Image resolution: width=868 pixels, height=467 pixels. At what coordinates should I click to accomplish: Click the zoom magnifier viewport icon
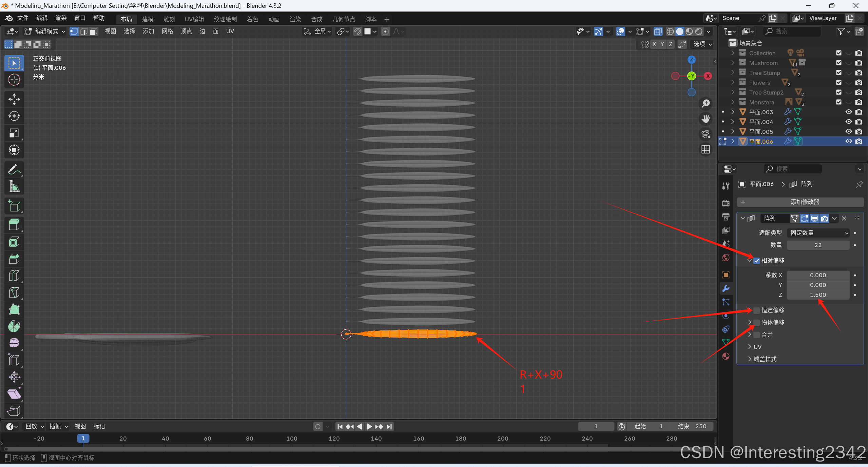(706, 103)
